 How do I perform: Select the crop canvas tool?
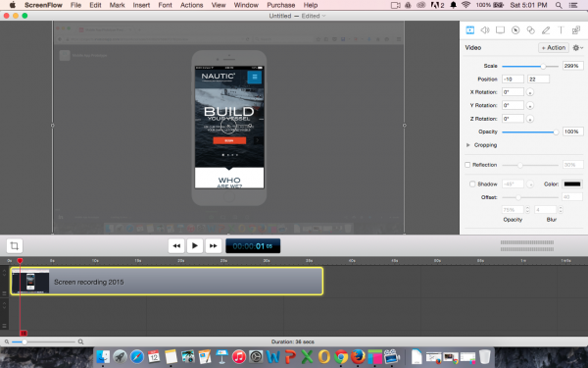(x=15, y=246)
